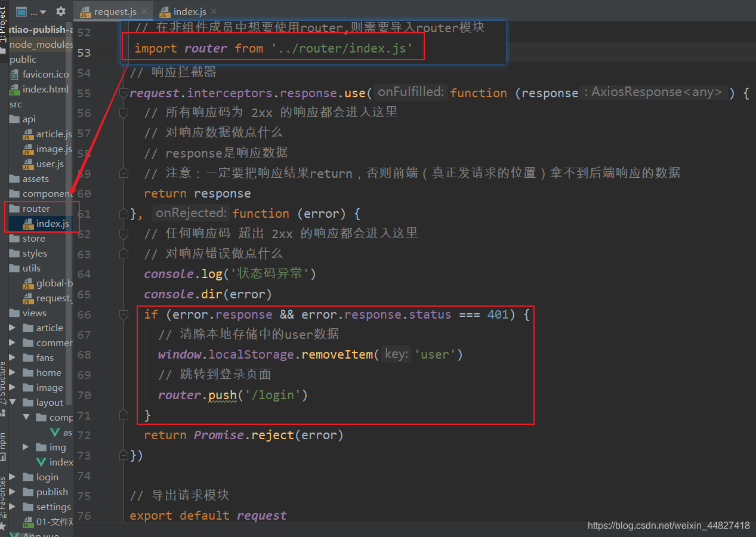
Task: Close the index.js editor tab
Action: tap(214, 11)
